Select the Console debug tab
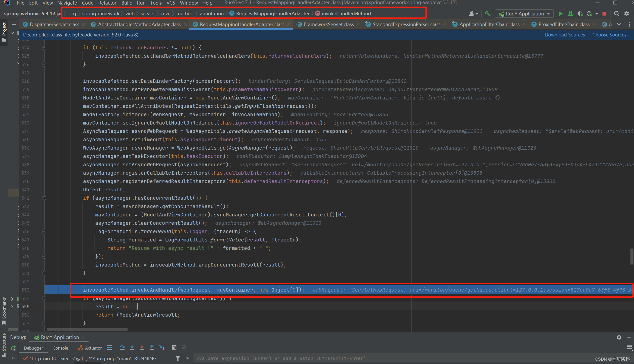This screenshot has height=364, width=634. [60, 348]
